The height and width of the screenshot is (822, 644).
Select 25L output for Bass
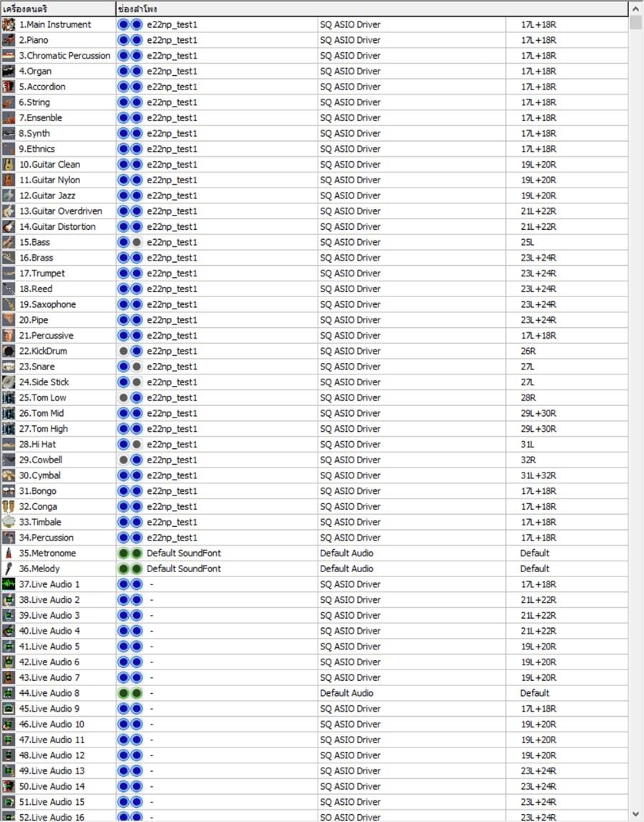pyautogui.click(x=527, y=242)
